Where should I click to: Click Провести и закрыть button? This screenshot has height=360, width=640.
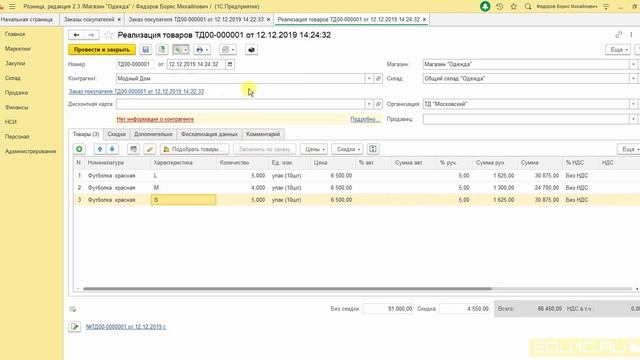click(102, 49)
